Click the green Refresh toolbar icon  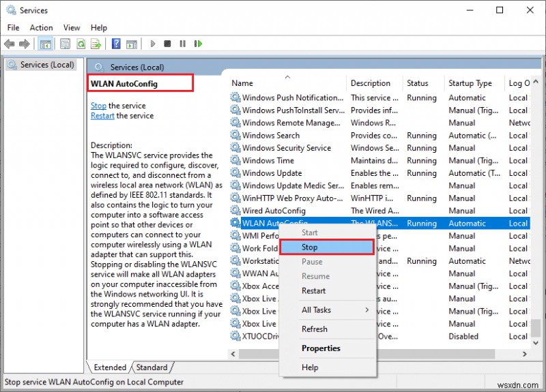[x=81, y=44]
